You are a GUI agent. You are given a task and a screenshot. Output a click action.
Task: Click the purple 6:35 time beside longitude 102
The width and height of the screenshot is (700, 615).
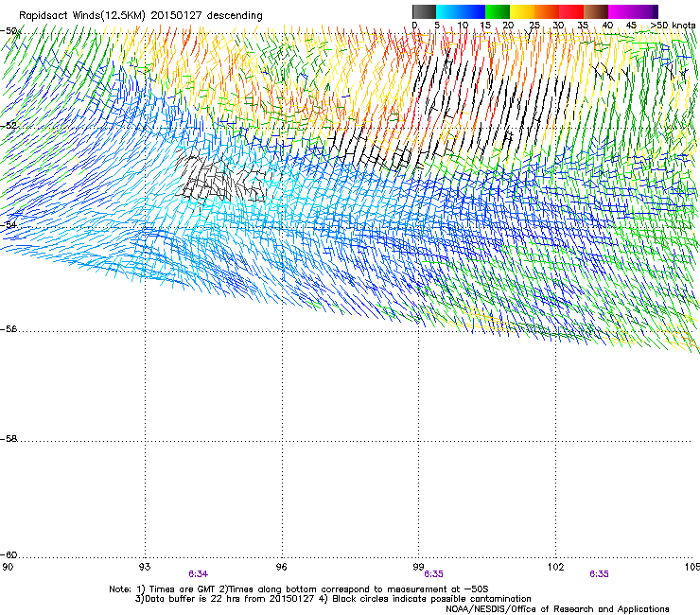pos(599,574)
